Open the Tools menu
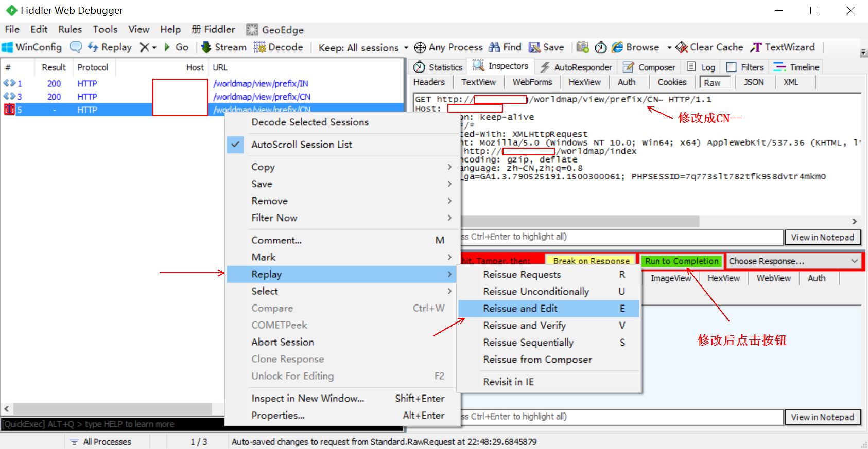This screenshot has width=868, height=449. (x=105, y=29)
